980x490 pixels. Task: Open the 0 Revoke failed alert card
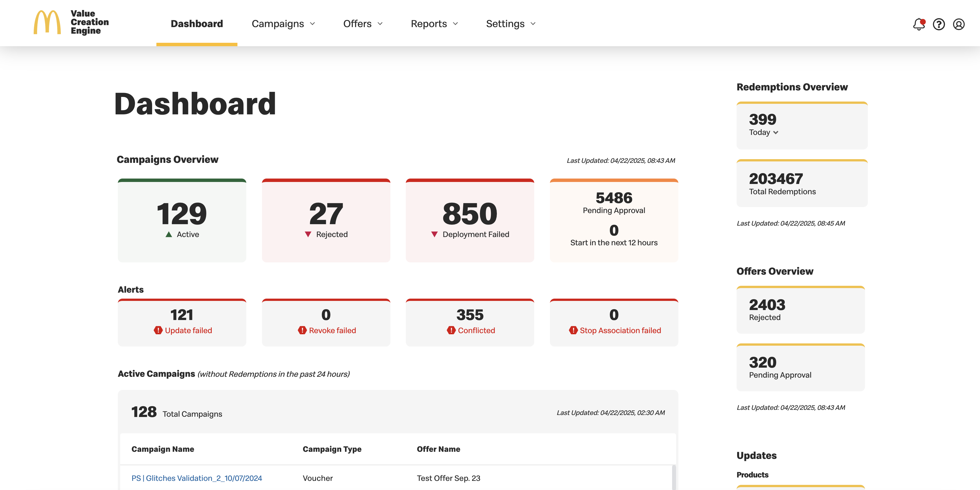coord(326,322)
